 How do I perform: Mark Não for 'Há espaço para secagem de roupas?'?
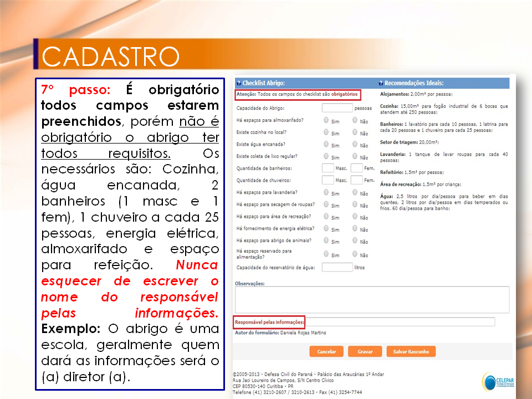pos(355,204)
